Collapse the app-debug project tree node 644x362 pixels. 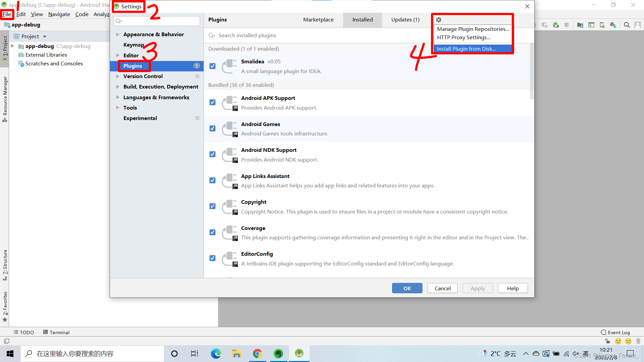(12, 46)
